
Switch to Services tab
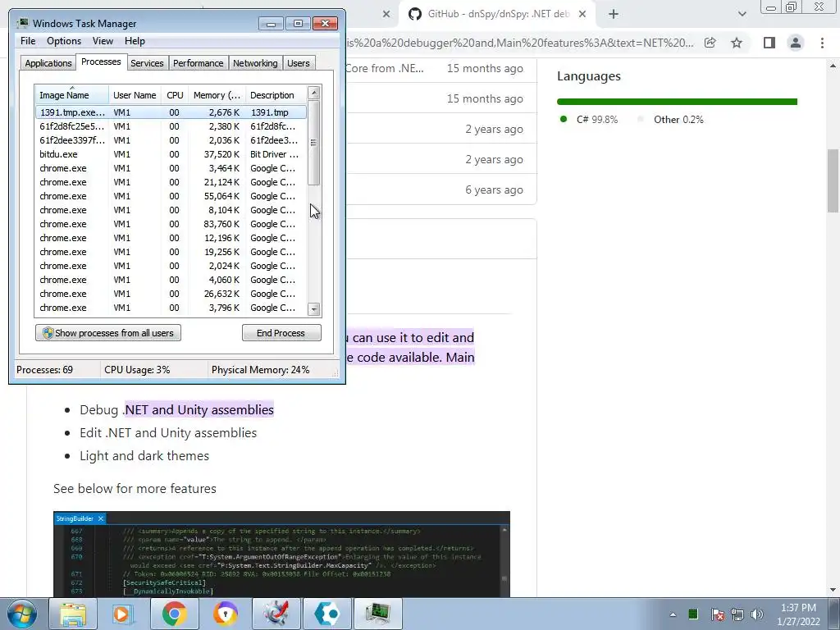coord(147,63)
